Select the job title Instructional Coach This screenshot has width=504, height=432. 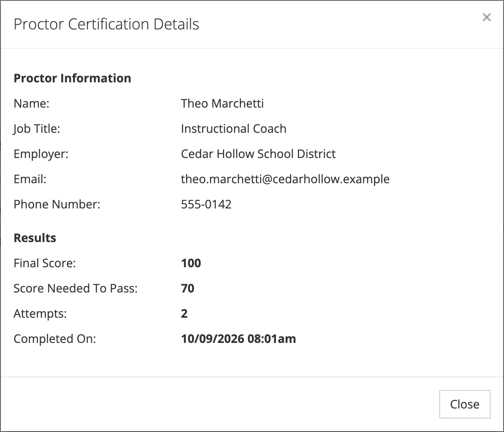click(234, 129)
